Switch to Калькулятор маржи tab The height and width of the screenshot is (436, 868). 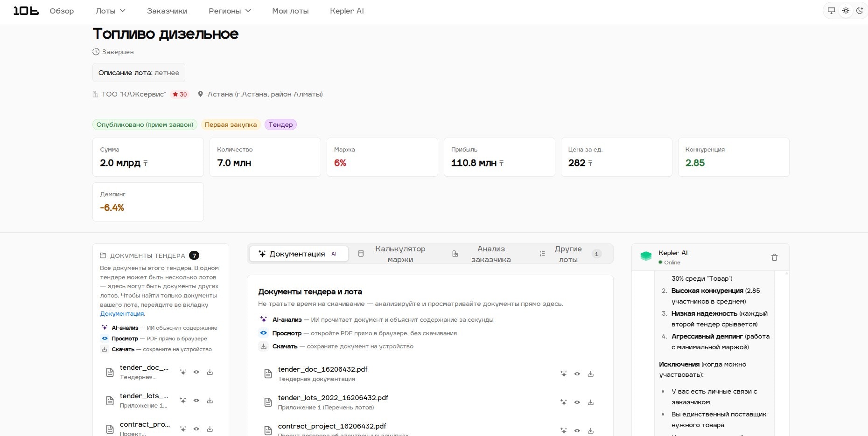(392, 254)
